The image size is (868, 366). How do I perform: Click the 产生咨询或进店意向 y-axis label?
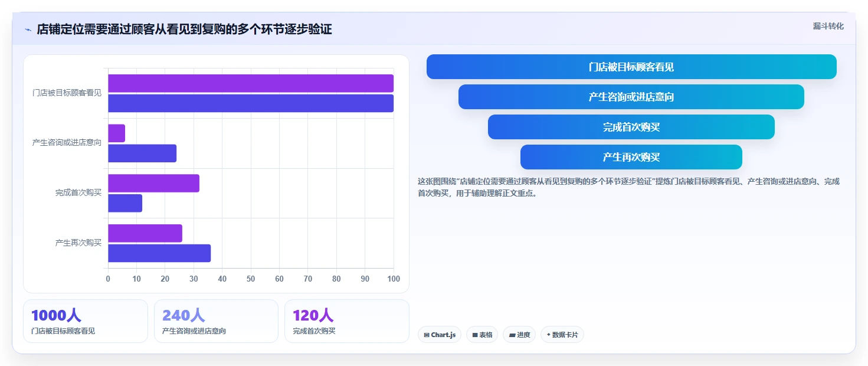tap(67, 143)
